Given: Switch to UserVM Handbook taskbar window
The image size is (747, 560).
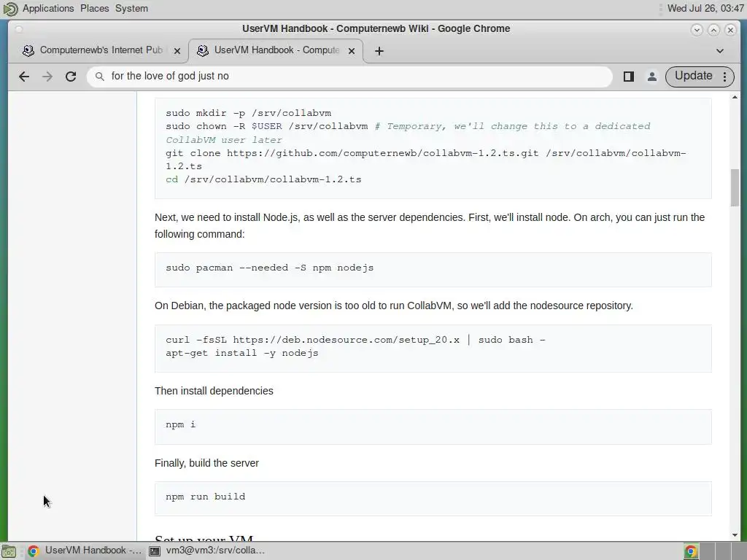Looking at the screenshot, I should point(85,551).
